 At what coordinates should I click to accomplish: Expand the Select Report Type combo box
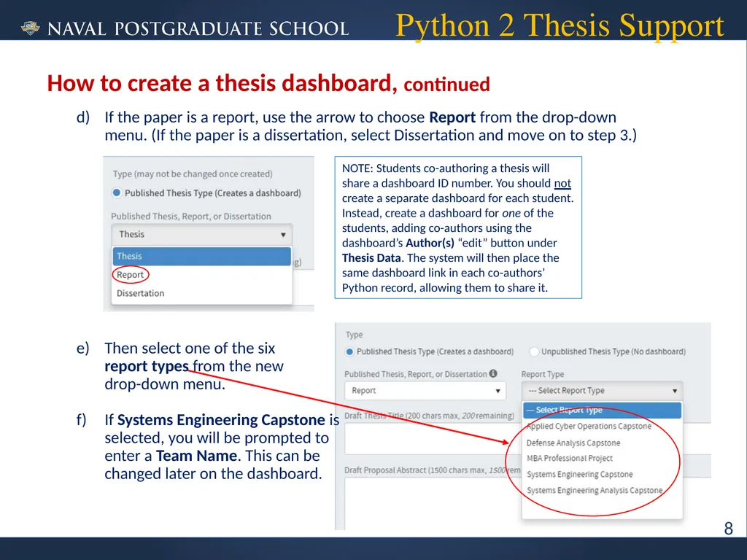tap(602, 391)
